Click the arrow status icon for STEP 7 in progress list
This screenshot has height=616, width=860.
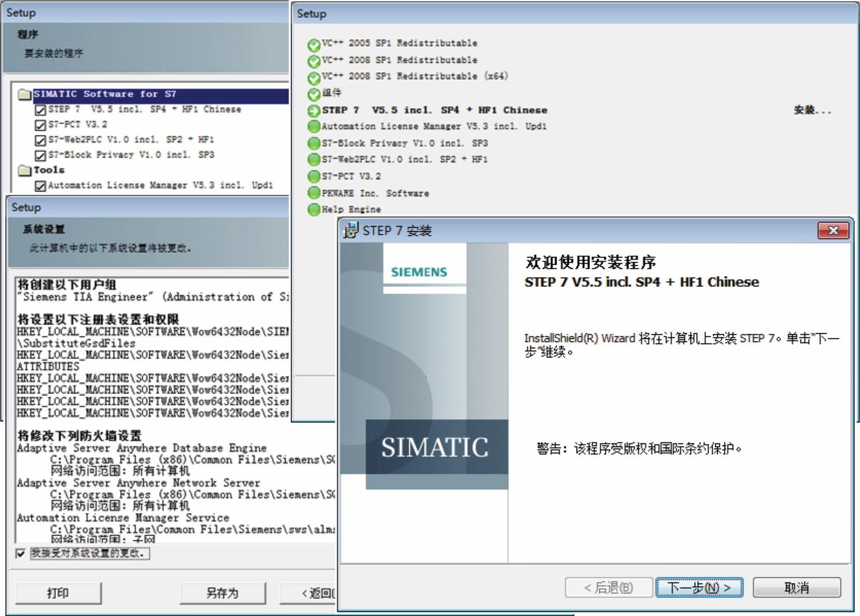tap(313, 111)
